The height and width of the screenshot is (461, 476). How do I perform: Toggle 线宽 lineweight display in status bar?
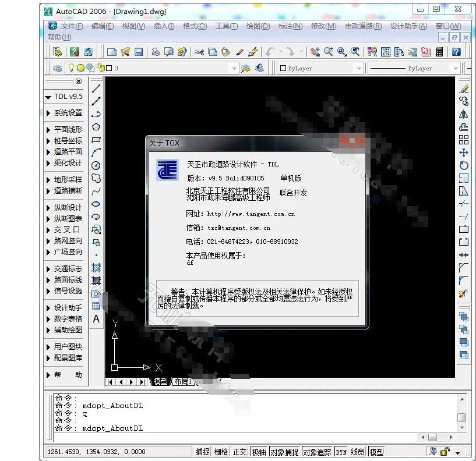357,452
